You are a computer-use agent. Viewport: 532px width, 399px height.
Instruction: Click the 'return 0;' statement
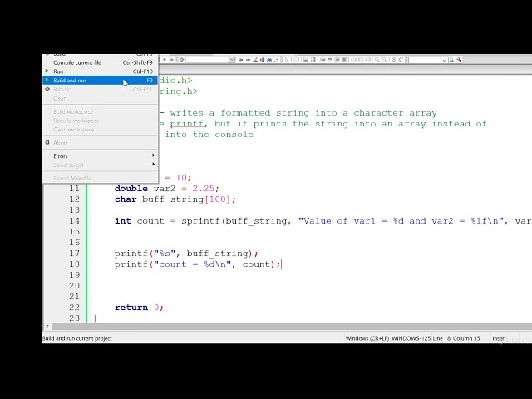coord(139,308)
